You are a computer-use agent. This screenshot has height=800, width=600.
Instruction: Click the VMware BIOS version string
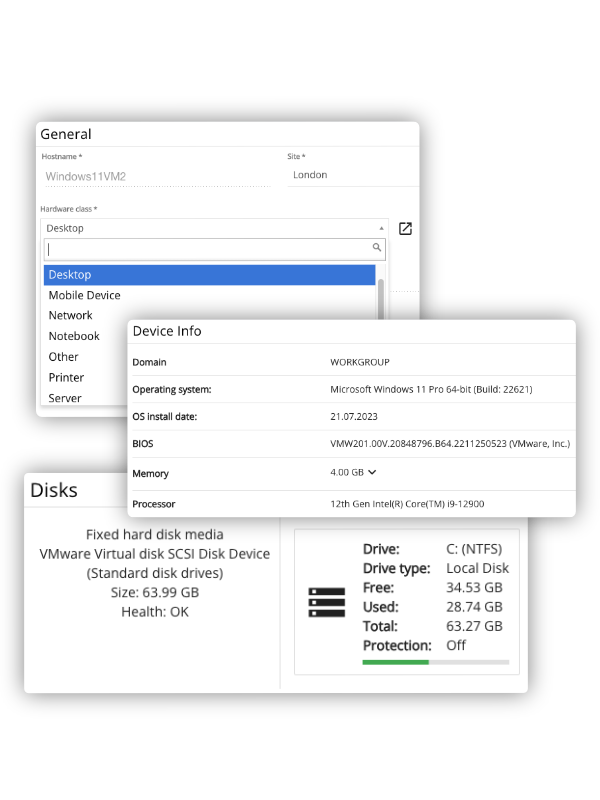tap(450, 444)
